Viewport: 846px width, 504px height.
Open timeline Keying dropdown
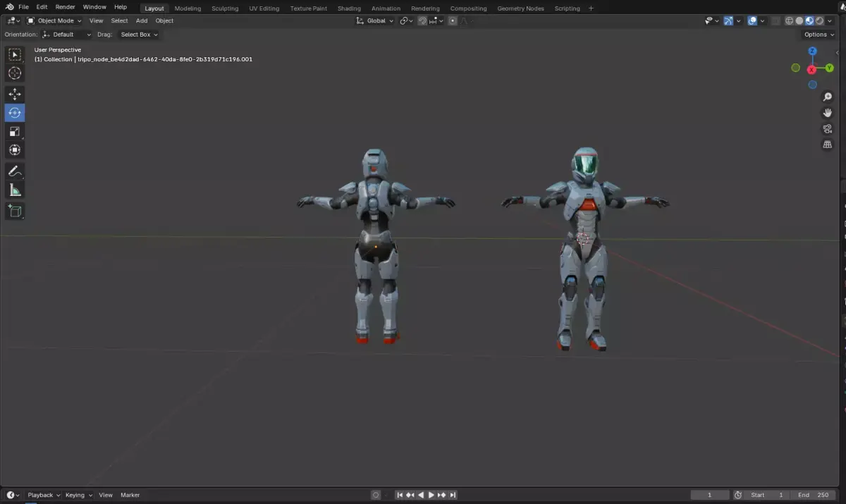(79, 495)
